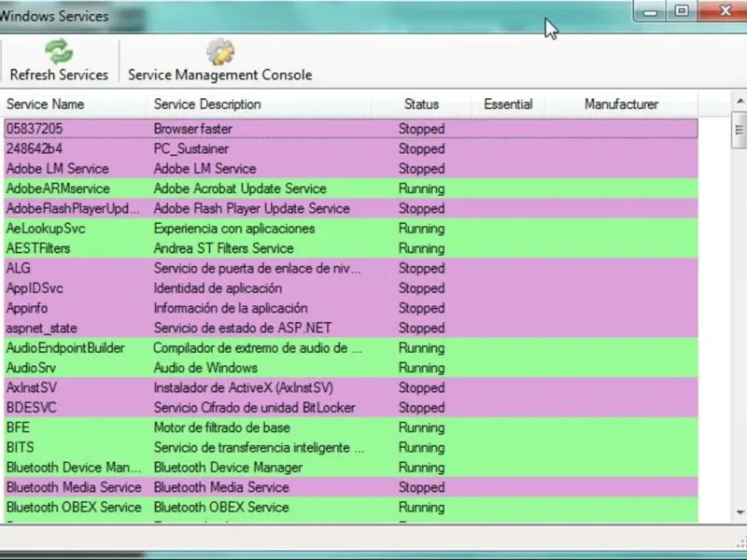The image size is (747, 560).
Task: Close the Windows Services window
Action: click(725, 11)
